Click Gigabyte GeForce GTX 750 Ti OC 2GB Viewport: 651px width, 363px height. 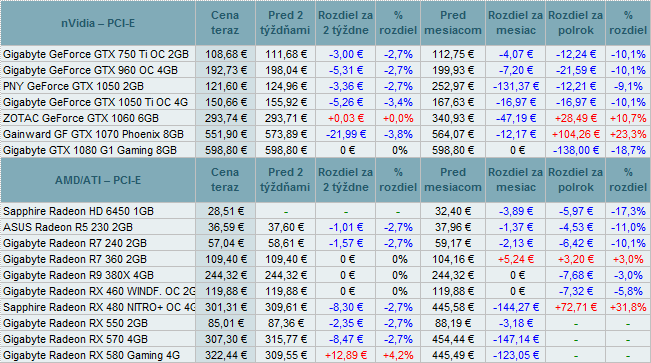tap(96, 54)
